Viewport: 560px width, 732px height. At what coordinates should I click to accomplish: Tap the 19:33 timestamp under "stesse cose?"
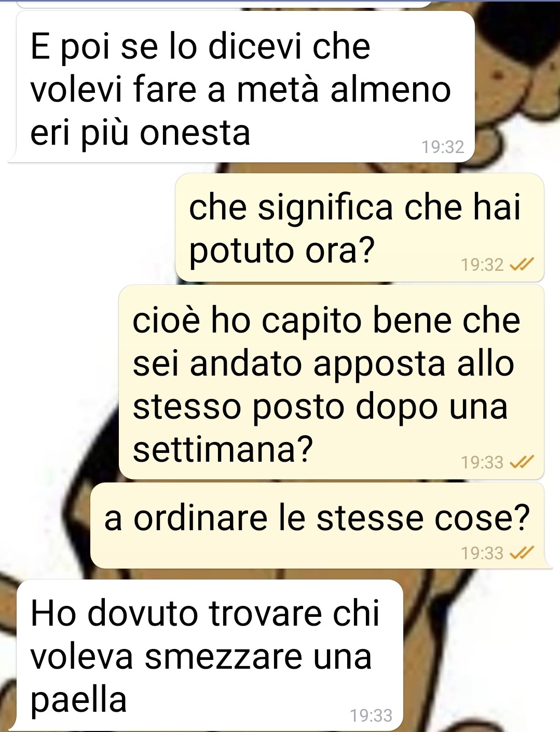(482, 554)
